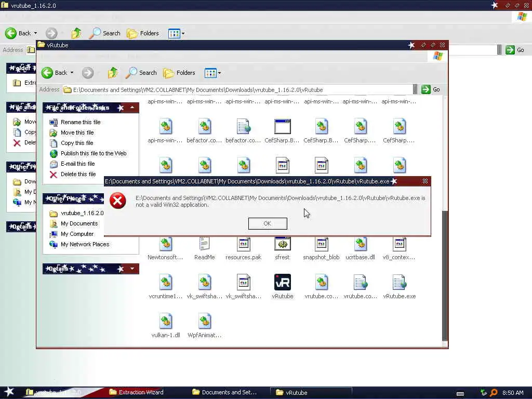Image resolution: width=532 pixels, height=399 pixels.
Task: Toggle Folders pane in vRutube window
Action: coord(179,73)
